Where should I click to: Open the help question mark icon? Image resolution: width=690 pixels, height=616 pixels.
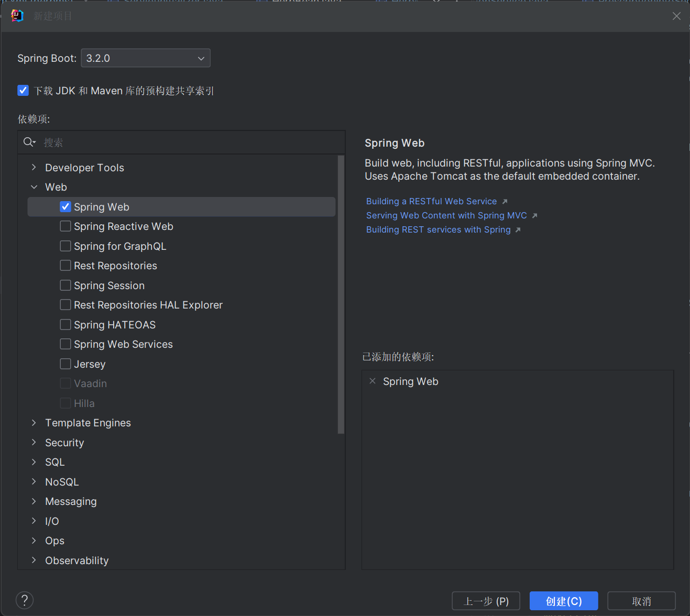coord(25,600)
